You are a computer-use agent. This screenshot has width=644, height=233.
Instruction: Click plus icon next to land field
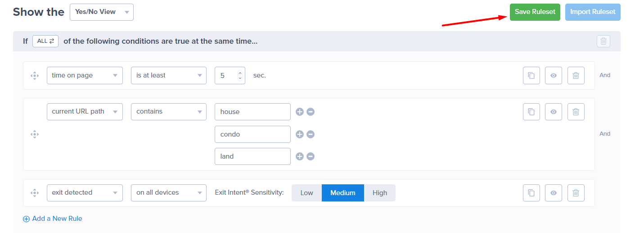click(x=300, y=156)
